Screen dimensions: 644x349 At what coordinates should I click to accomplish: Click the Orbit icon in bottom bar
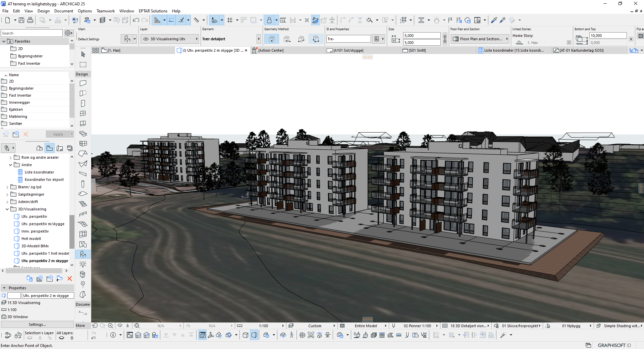click(x=120, y=326)
